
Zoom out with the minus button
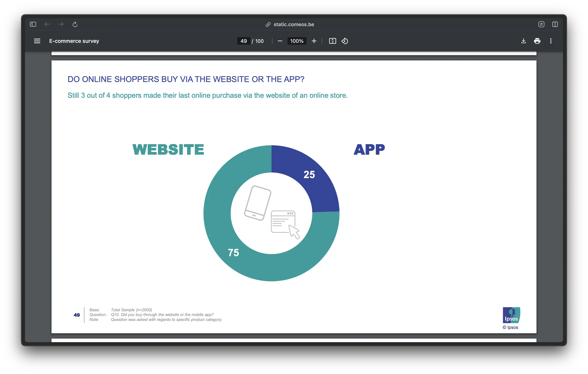pyautogui.click(x=280, y=41)
